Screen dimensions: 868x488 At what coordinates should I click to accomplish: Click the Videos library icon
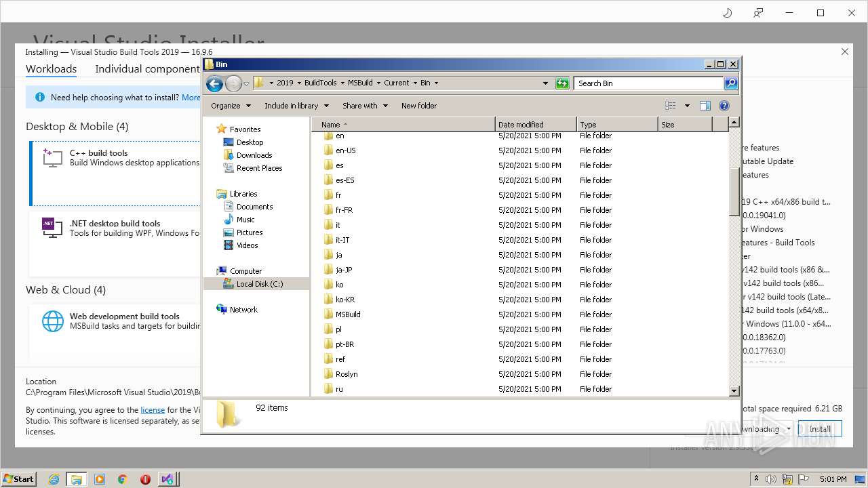click(x=229, y=245)
